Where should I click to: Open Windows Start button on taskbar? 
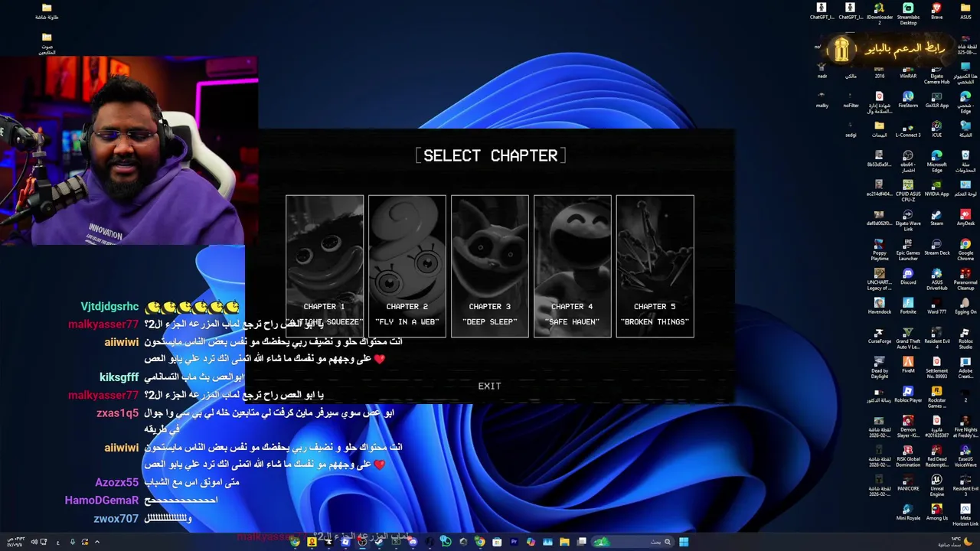(684, 542)
